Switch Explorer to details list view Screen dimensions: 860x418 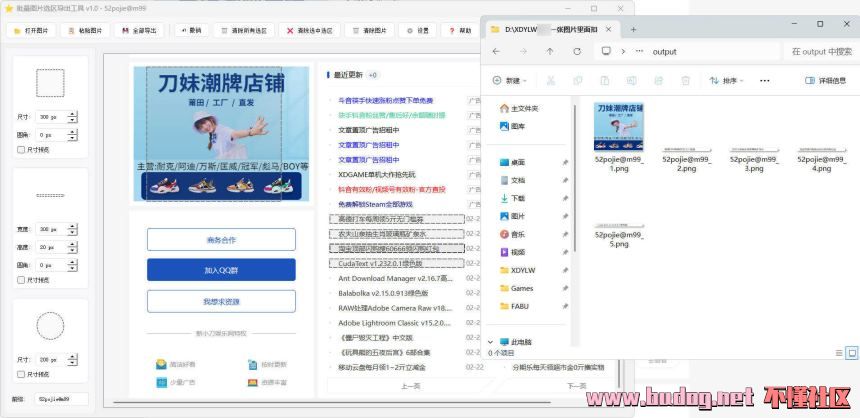pos(839,352)
